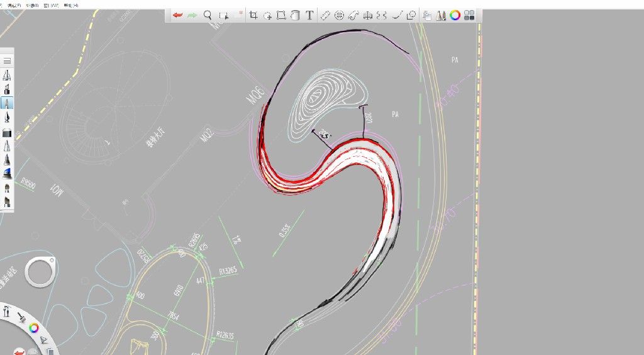The height and width of the screenshot is (355, 644).
Task: Open the brush icon in corner lagoon
Action: [22, 317]
